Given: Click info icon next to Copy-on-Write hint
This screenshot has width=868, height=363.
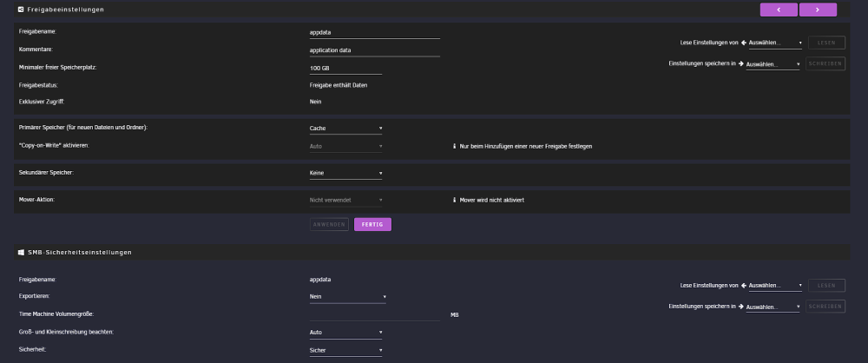Looking at the screenshot, I should point(455,146).
